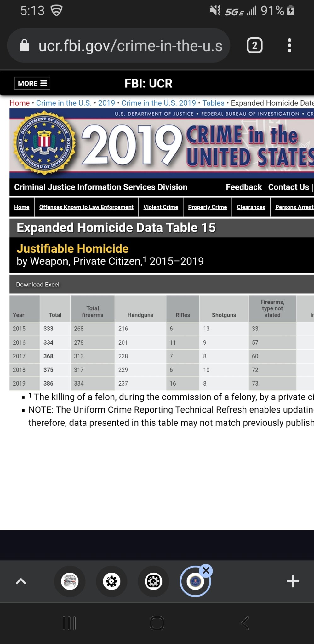Select the Property Crime tab
The image size is (314, 644).
click(207, 207)
